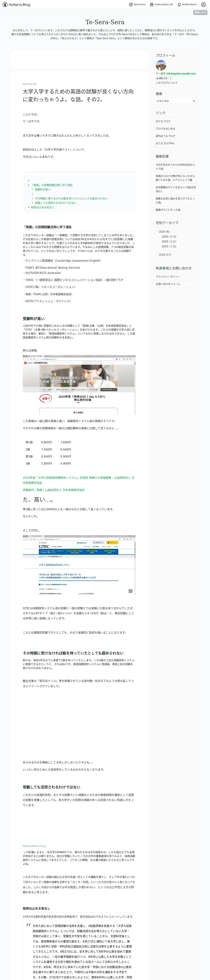Click the Hatena Blog logo
Image resolution: width=210 pixels, height=980 pixels.
(x=16, y=5)
